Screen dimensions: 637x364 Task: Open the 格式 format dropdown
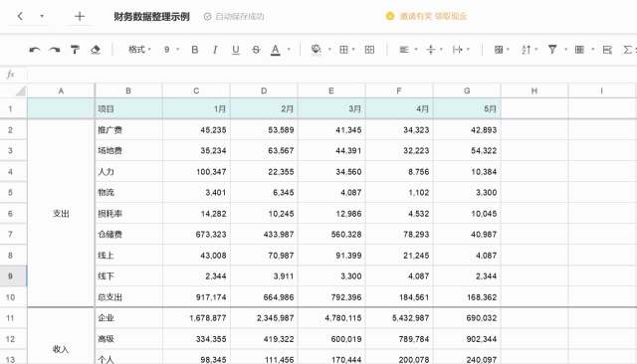pyautogui.click(x=139, y=50)
